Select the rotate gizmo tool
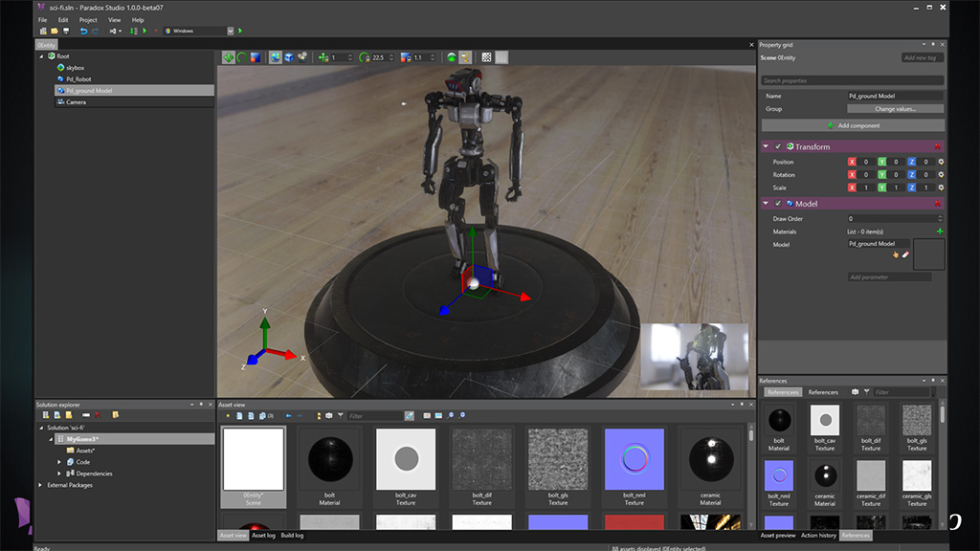This screenshot has width=980, height=551. point(242,57)
